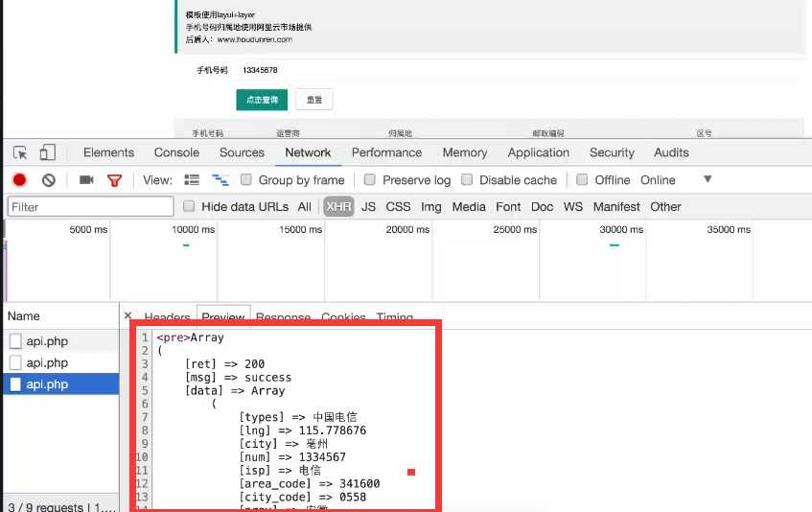Open the Elements panel tab
This screenshot has height=512, width=812.
[x=108, y=152]
